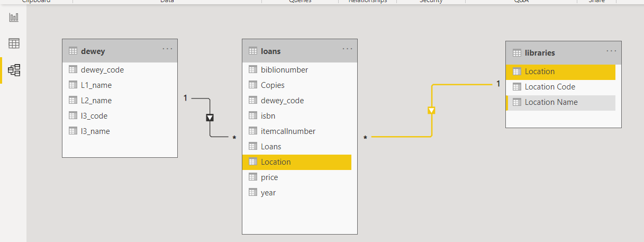Select the dewey_code field in dewey table
Image resolution: width=644 pixels, height=242 pixels.
click(x=120, y=69)
